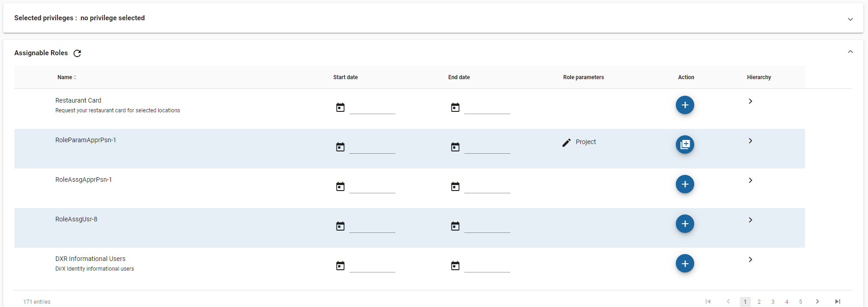
Task: Click End date field for DXR Informational Users
Action: click(x=487, y=266)
